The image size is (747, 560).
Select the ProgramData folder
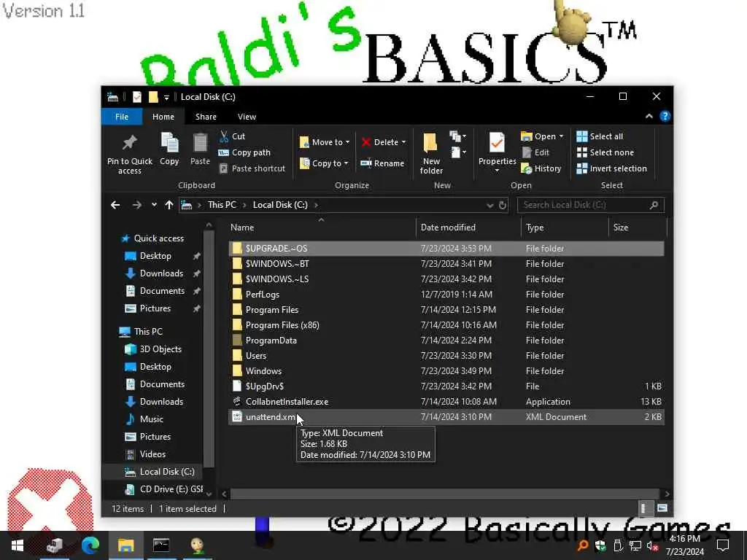446,341
